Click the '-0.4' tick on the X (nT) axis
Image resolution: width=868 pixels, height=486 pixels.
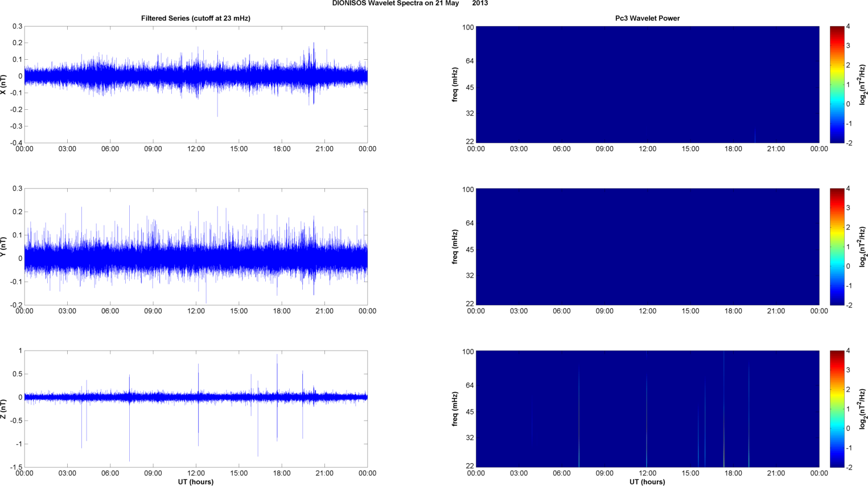coord(15,143)
